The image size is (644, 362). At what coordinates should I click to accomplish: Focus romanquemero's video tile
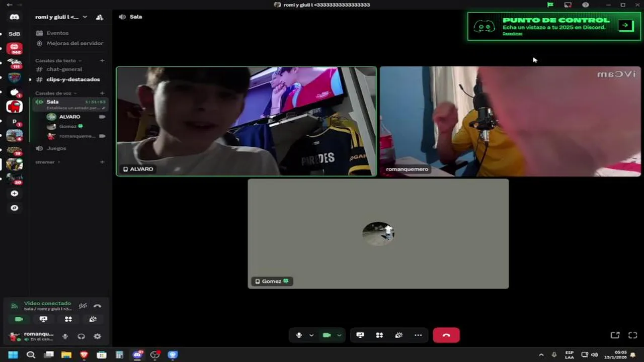point(510,122)
